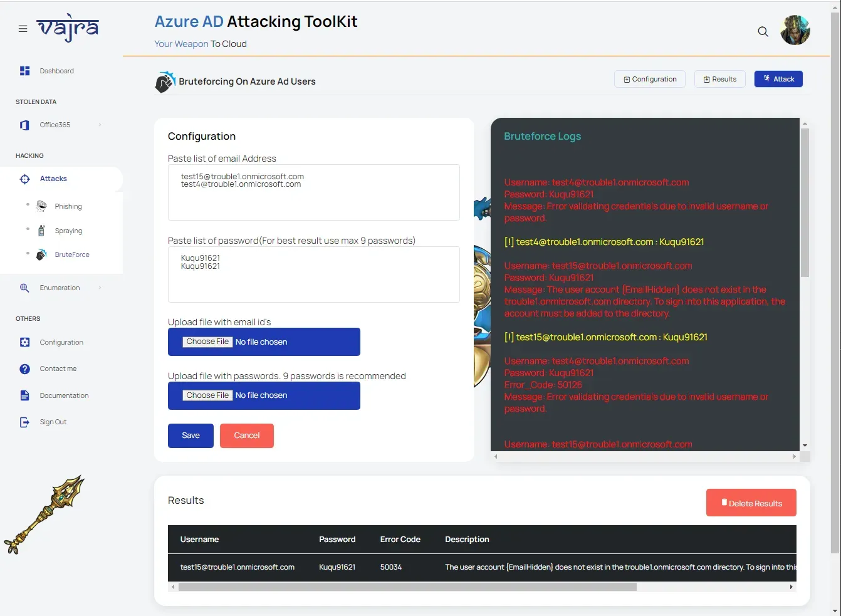Sign out via sidebar link
The width and height of the screenshot is (841, 616).
coord(53,422)
